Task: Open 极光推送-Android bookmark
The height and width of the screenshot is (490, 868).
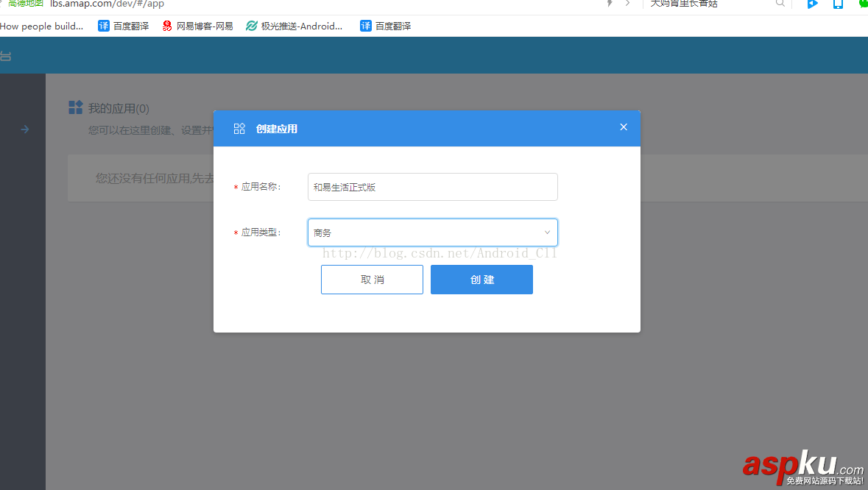Action: click(x=294, y=26)
